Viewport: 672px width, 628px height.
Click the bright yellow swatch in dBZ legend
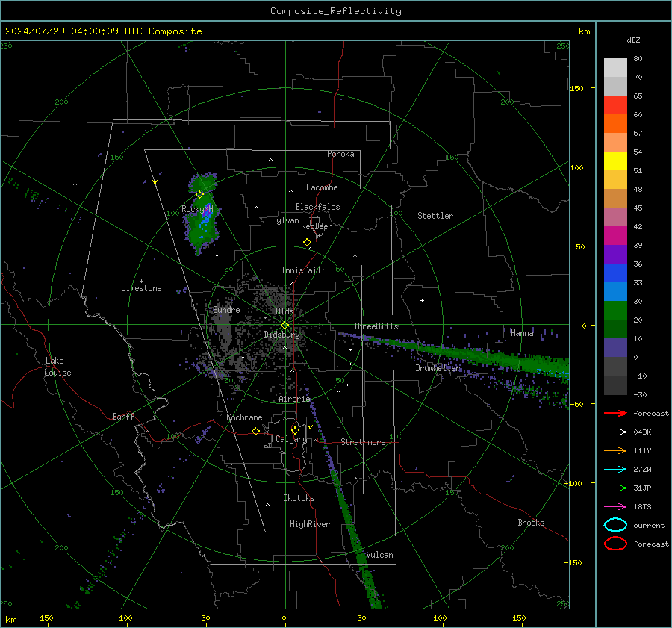[x=615, y=161]
